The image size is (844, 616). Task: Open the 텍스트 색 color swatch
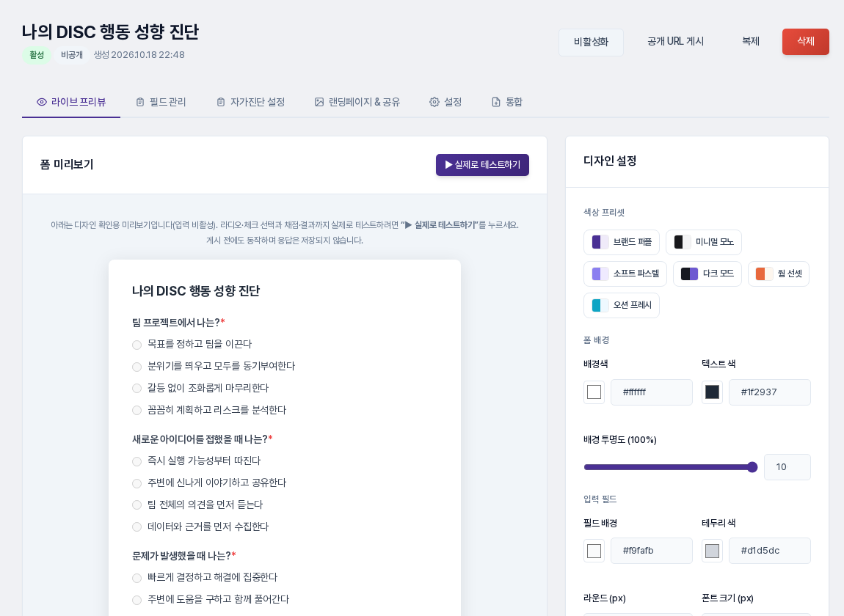712,392
